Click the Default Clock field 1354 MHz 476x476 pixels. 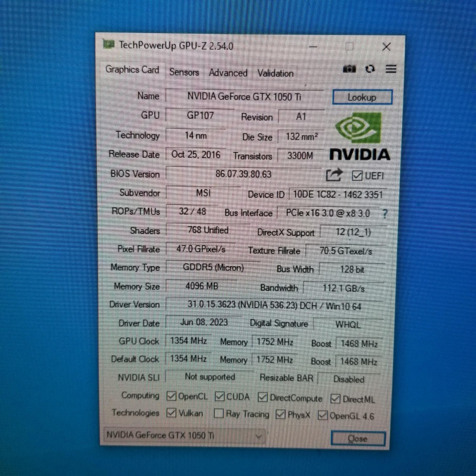[x=188, y=359]
